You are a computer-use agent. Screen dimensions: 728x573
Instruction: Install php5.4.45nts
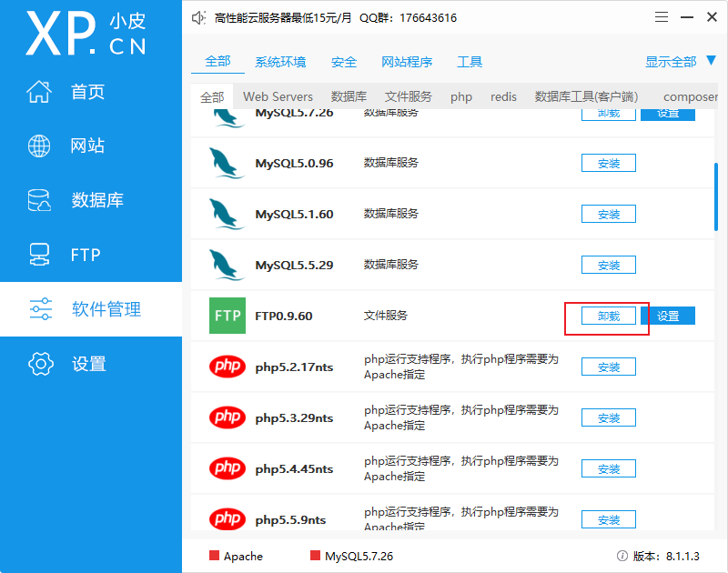tap(609, 469)
